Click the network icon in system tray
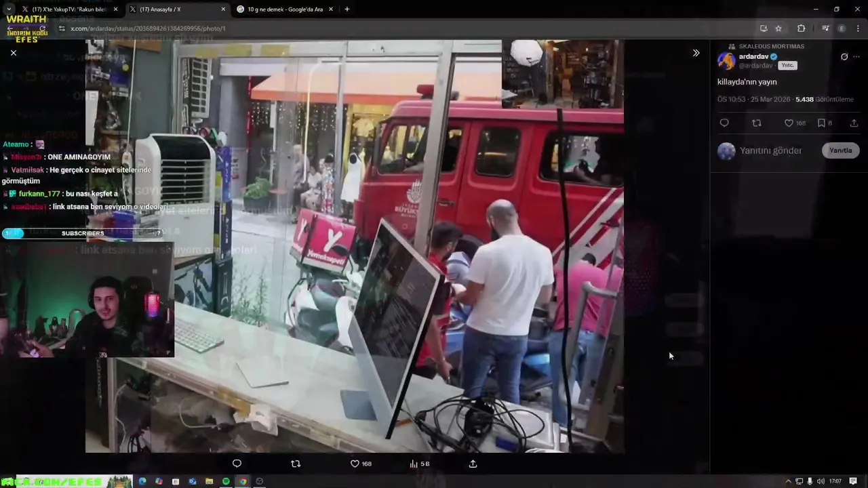 (x=800, y=481)
